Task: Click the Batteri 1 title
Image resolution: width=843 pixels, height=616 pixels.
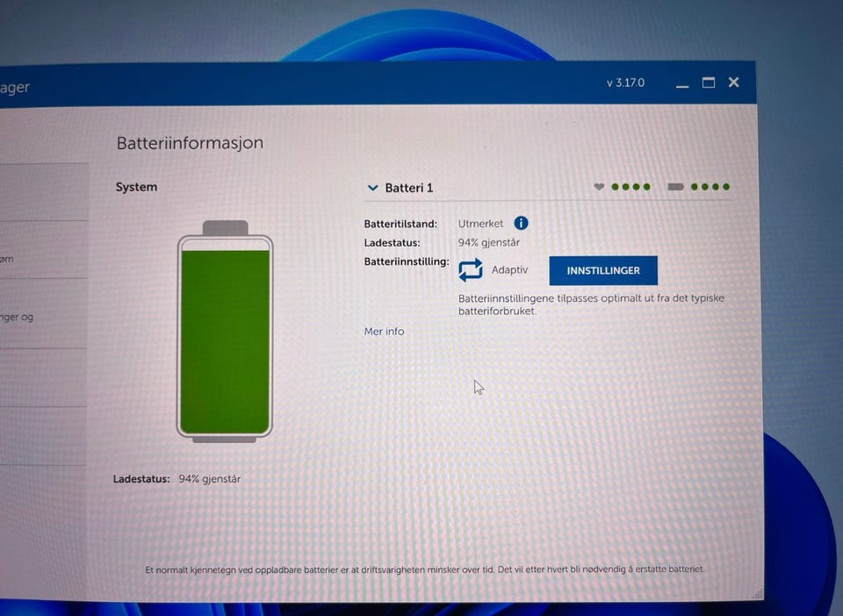Action: (408, 188)
